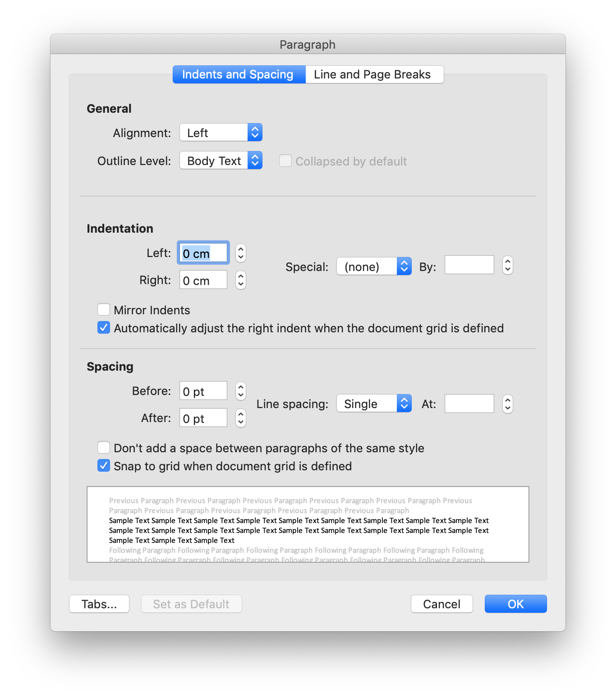This screenshot has width=616, height=698.
Task: Decrease the Right indentation with its stepper
Action: click(240, 284)
